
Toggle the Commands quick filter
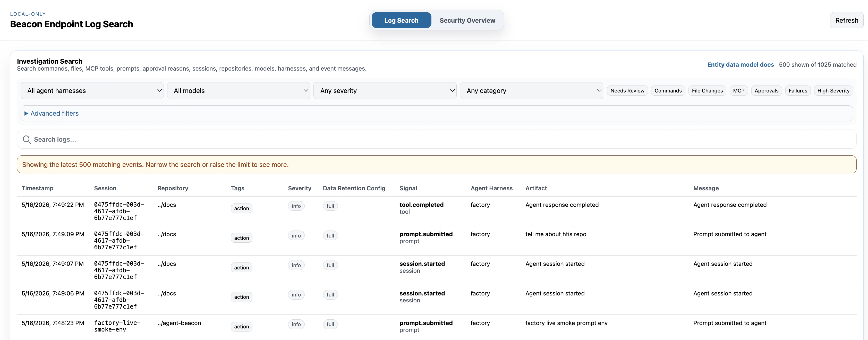[668, 91]
